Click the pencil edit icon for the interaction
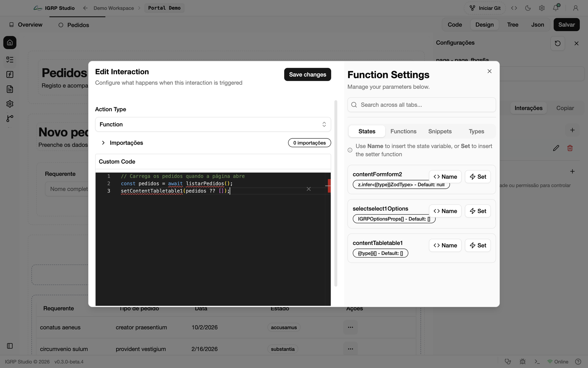The height and width of the screenshot is (368, 588). 556,148
